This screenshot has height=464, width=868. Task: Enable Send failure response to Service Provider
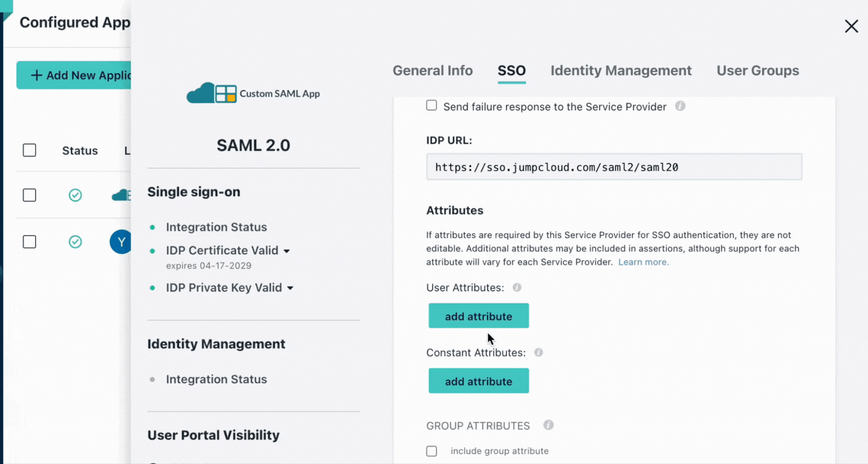coord(432,106)
